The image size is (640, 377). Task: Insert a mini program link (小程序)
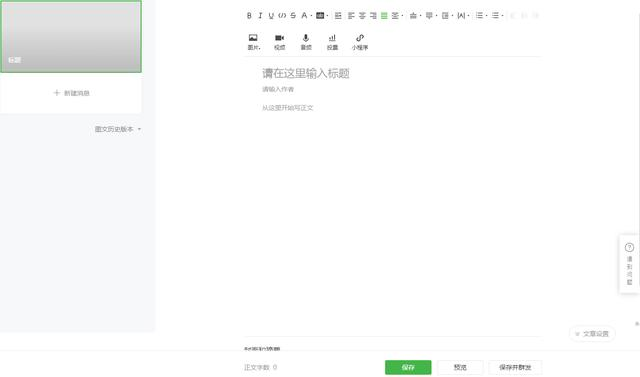[x=360, y=42]
